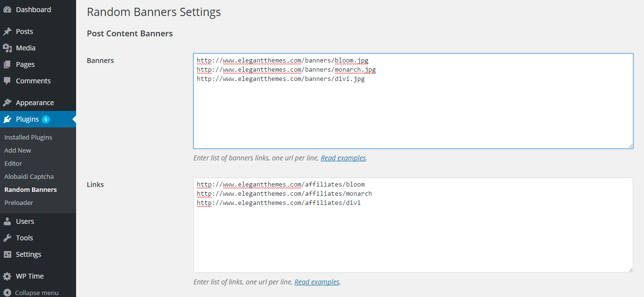Open the WP Time menu item

tap(38, 276)
